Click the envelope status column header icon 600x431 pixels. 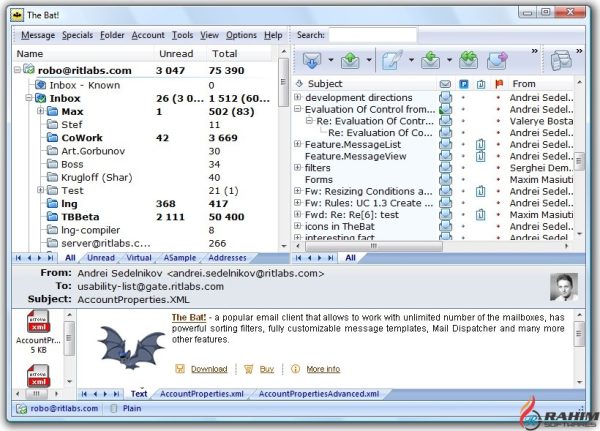point(445,84)
